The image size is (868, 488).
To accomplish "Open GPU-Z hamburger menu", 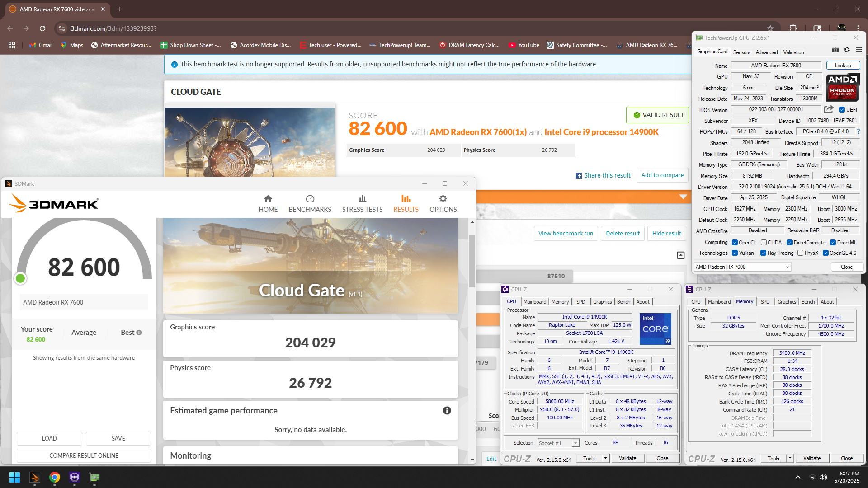I will (859, 50).
